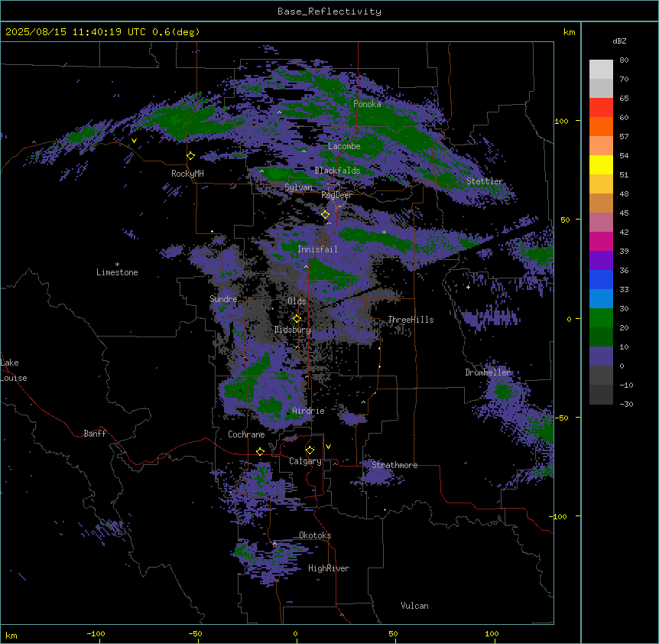The image size is (659, 644).
Task: Select the dark green legend swatch between 20 and 10
Action: tap(601, 337)
